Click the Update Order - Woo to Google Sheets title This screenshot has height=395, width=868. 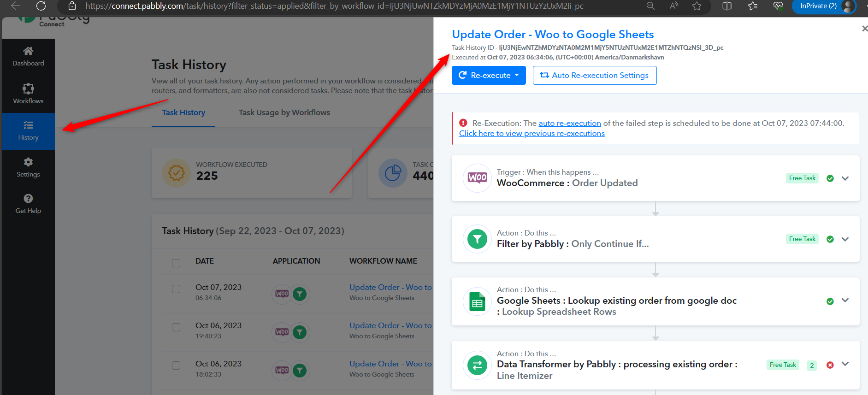[x=553, y=35]
